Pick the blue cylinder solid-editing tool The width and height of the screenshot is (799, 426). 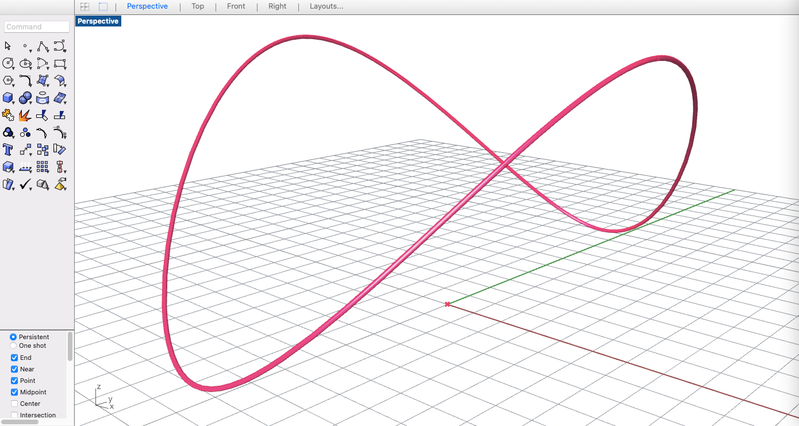coord(43,98)
